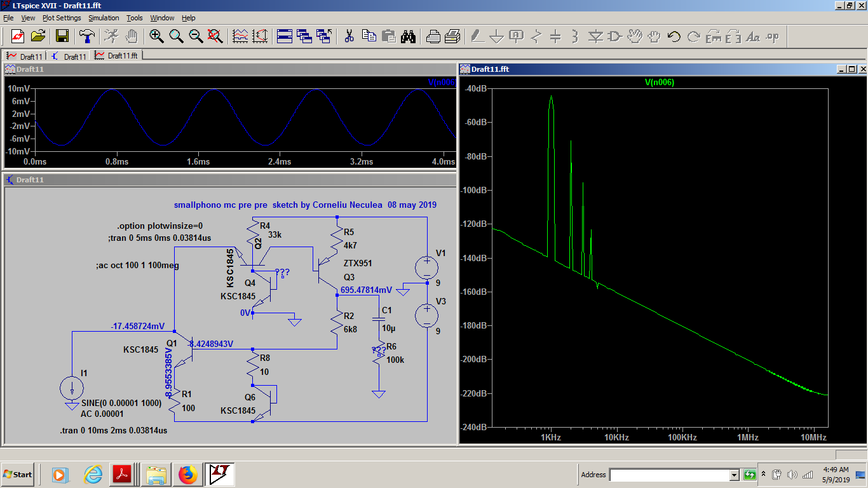868x488 pixels.
Task: Click the green Go button beside Address
Action: 750,475
